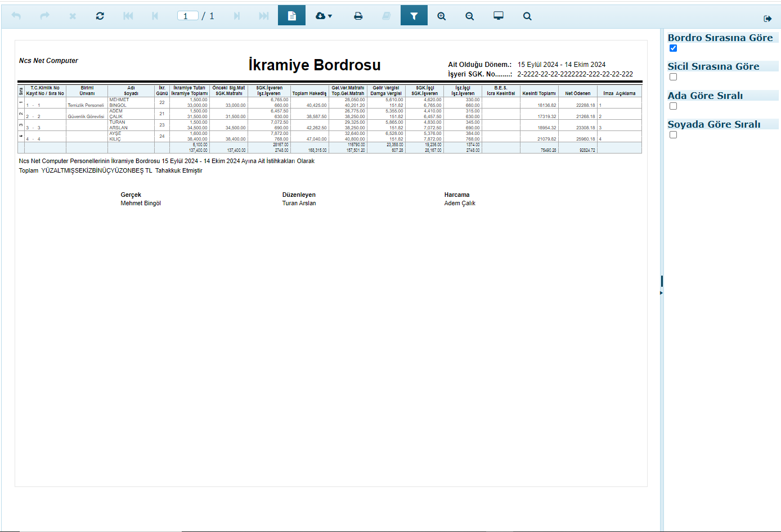Click the current page number field
The height and width of the screenshot is (532, 781).
point(187,16)
